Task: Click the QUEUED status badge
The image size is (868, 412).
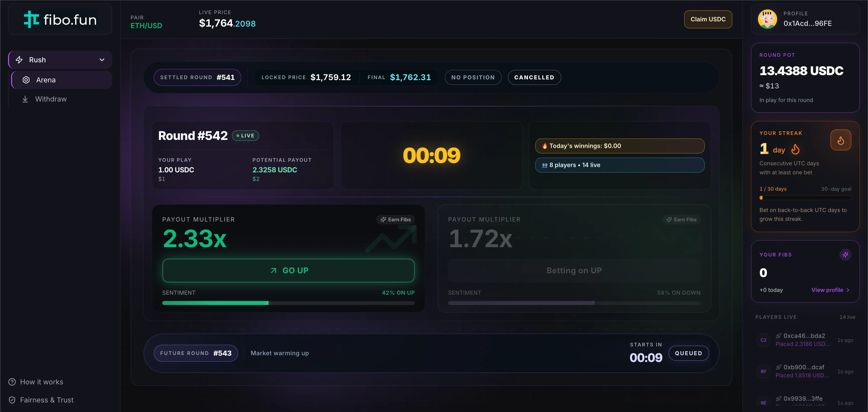Action: 688,353
